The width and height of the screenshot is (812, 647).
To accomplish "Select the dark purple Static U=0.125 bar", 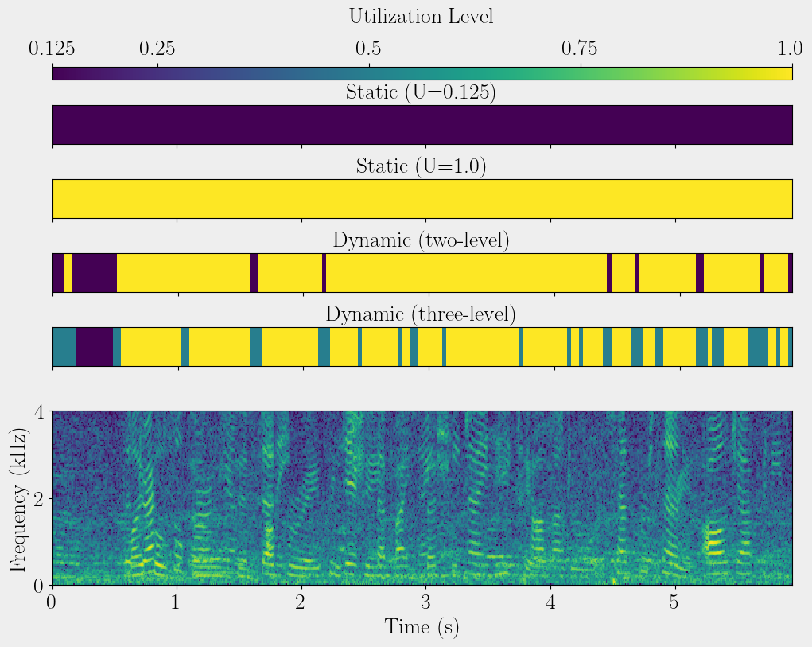I will coord(422,125).
